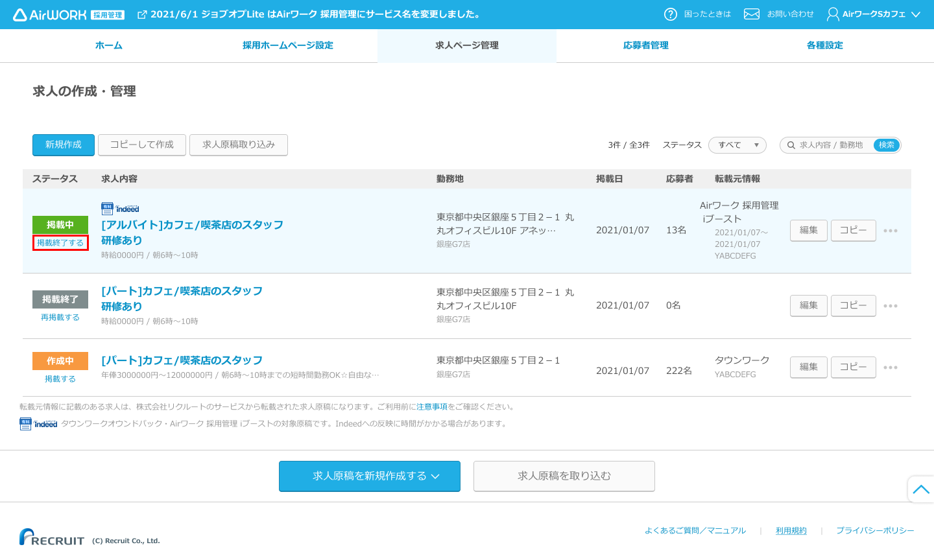Click the 掲載終了 gray status badge
Viewport: 934px width, 560px height.
point(60,299)
